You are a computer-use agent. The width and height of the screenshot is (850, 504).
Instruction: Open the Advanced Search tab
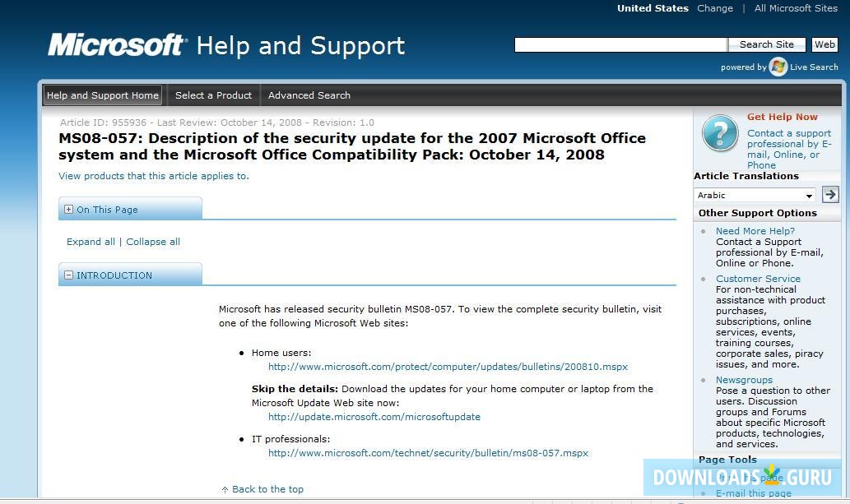coord(309,95)
